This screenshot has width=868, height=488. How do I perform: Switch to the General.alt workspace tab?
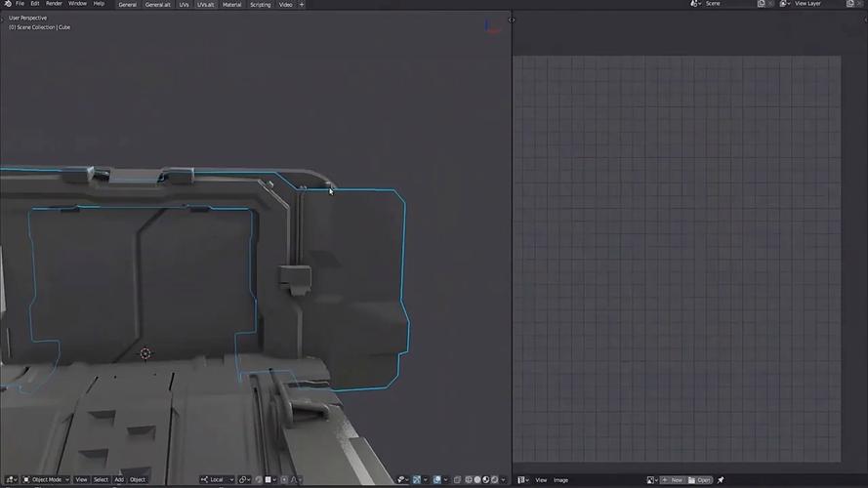(158, 5)
